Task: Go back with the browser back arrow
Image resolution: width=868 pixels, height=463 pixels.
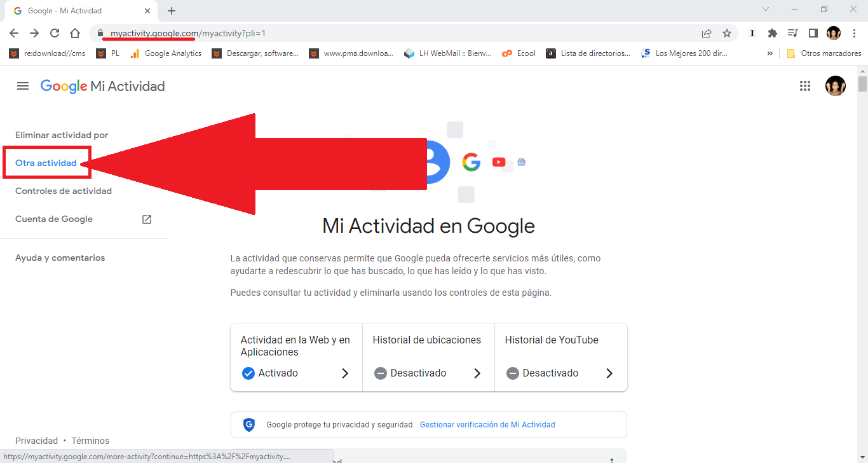Action: coord(14,33)
